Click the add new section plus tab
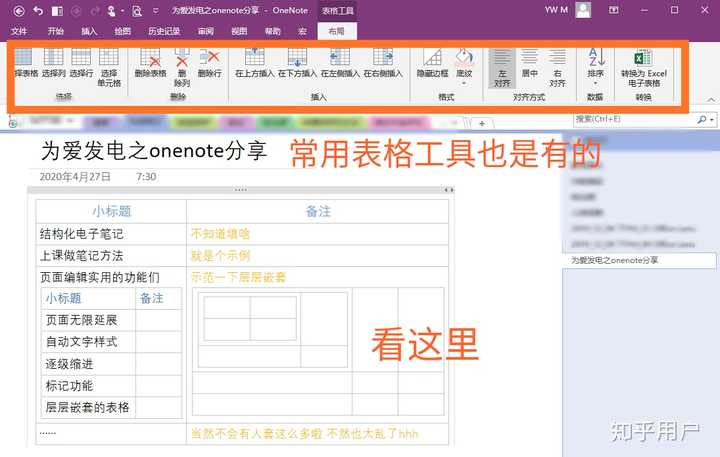 click(x=482, y=124)
